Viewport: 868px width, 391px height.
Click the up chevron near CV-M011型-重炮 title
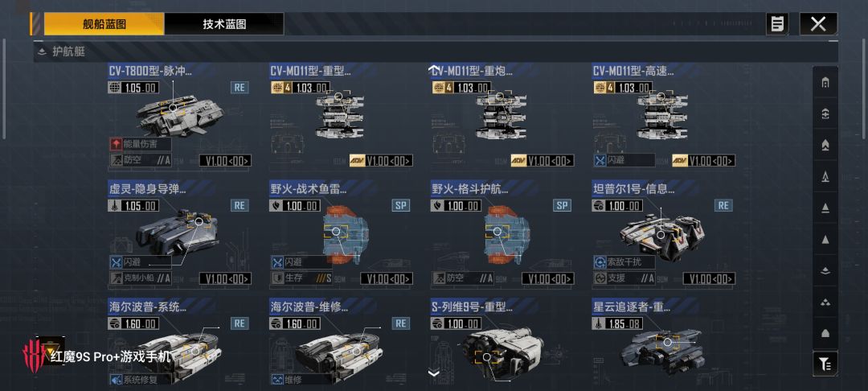click(434, 69)
